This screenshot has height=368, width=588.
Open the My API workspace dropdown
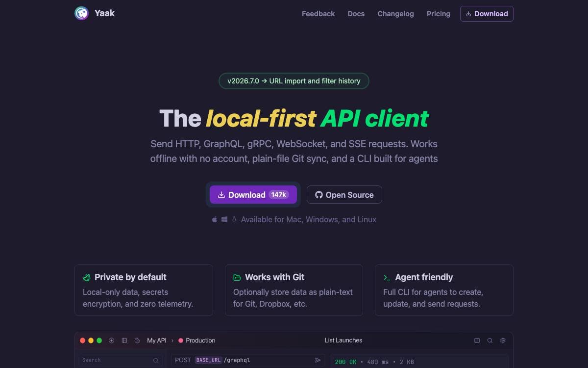(157, 341)
